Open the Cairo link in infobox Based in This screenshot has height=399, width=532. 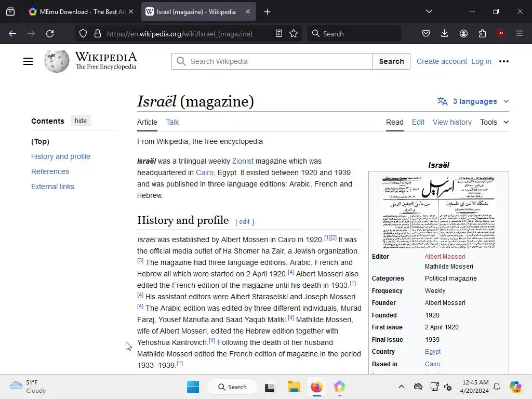tap(433, 364)
